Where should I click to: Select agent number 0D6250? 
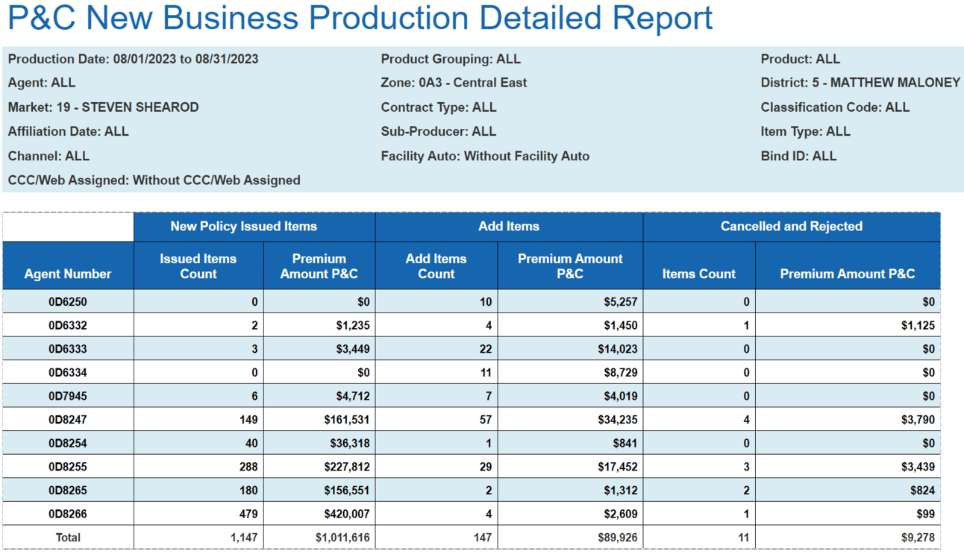(68, 302)
